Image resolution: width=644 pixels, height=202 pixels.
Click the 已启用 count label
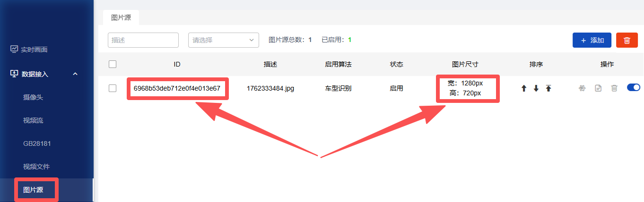click(x=336, y=40)
